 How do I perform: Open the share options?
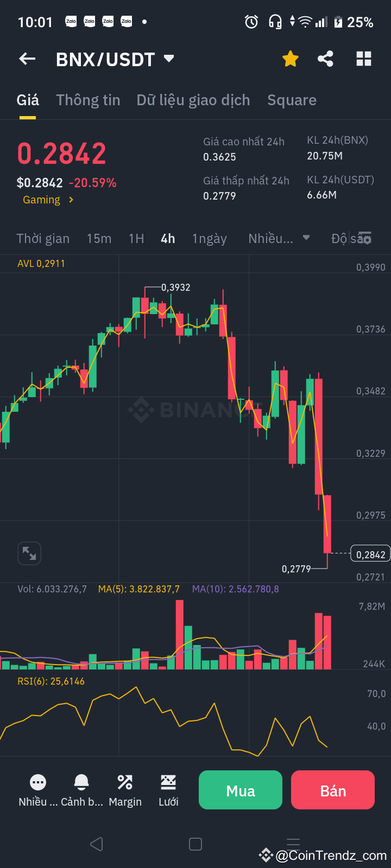[325, 59]
